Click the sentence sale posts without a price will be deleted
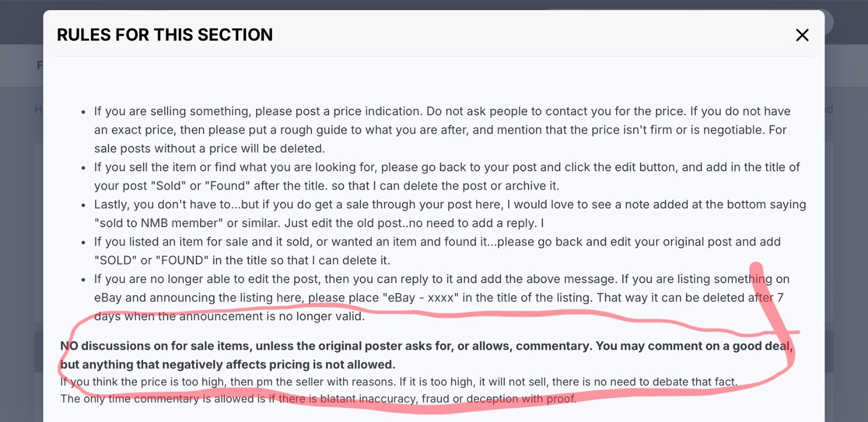This screenshot has width=868, height=422. click(x=209, y=149)
